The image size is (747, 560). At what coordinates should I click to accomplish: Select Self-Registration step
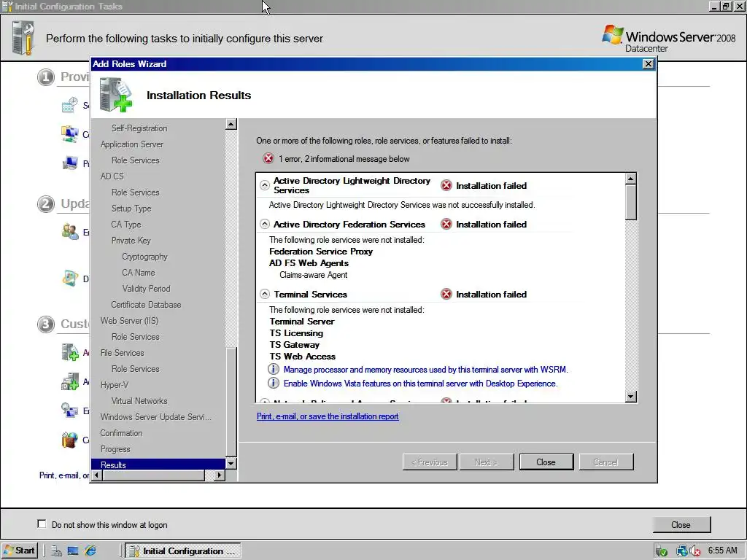(x=139, y=128)
